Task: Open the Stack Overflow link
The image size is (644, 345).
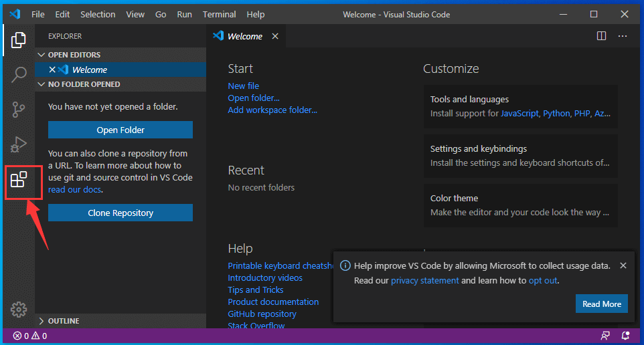Action: tap(256, 325)
